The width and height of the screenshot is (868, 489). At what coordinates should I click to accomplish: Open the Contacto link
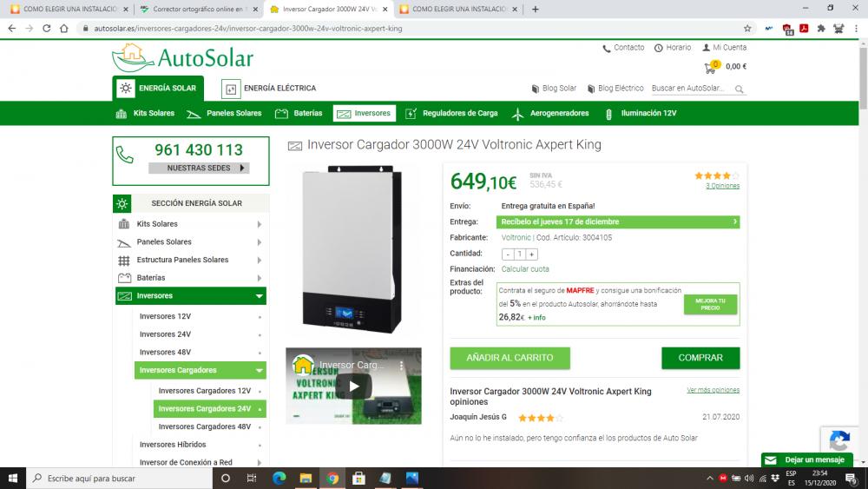click(623, 48)
